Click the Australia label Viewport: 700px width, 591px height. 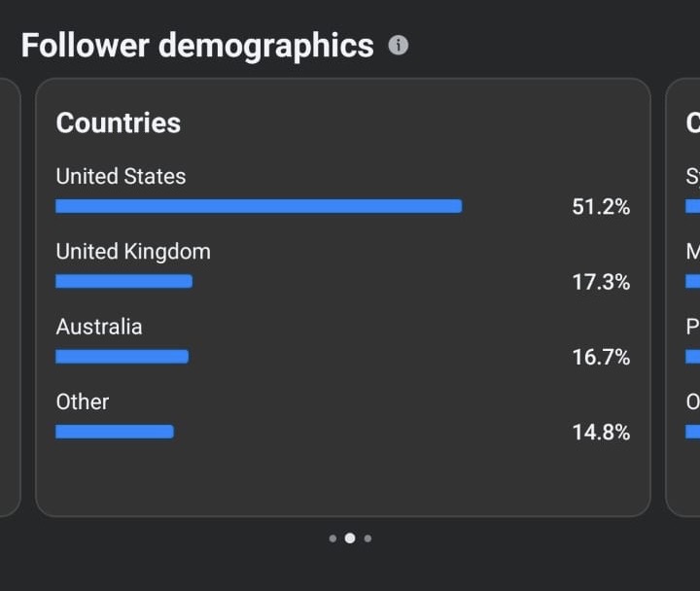coord(99,327)
